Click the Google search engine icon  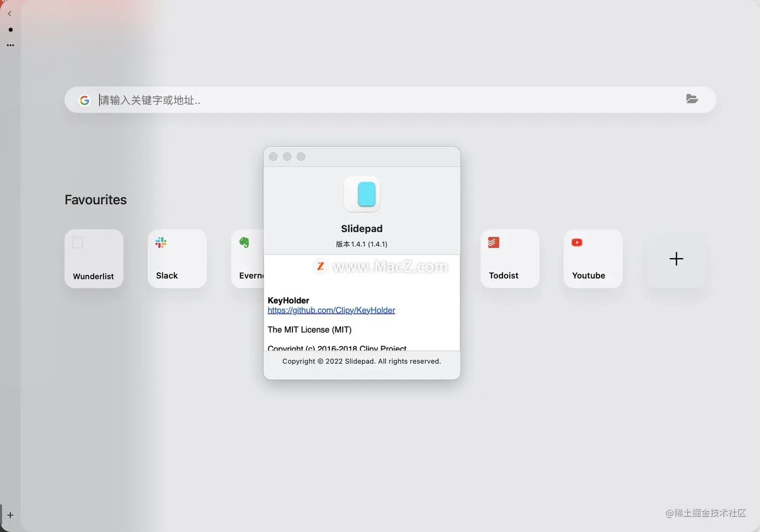coord(84,100)
